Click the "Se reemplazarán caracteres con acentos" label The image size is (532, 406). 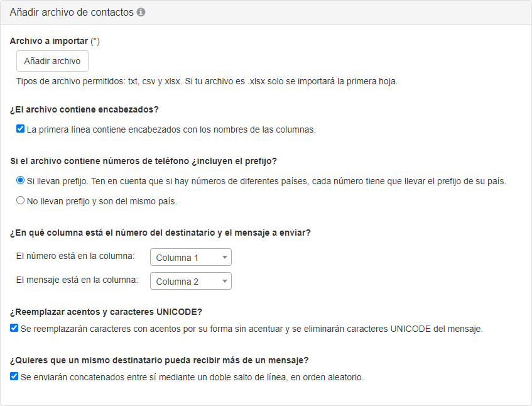click(x=251, y=329)
